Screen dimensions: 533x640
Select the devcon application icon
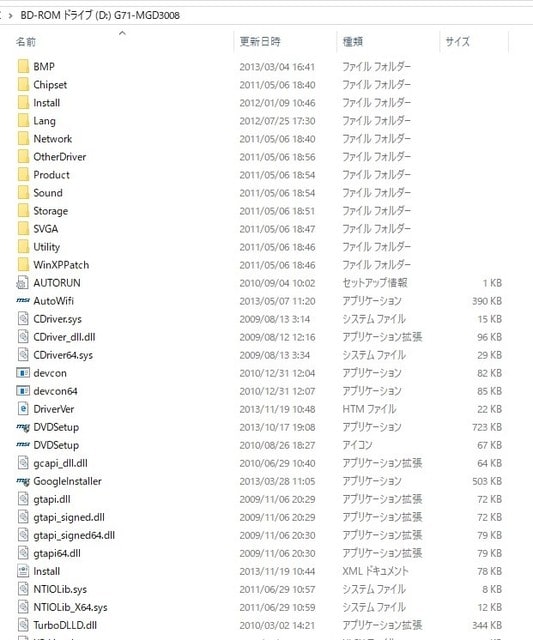(23, 373)
